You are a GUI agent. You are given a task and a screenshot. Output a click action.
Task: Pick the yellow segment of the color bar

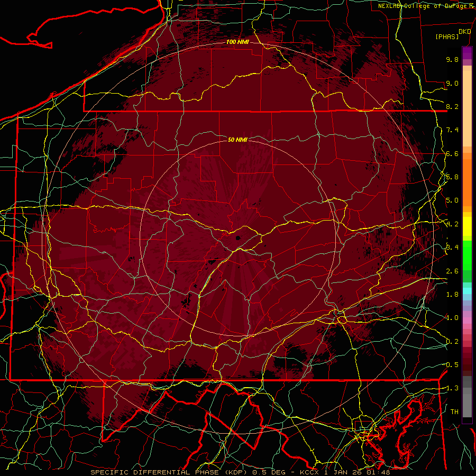467,226
